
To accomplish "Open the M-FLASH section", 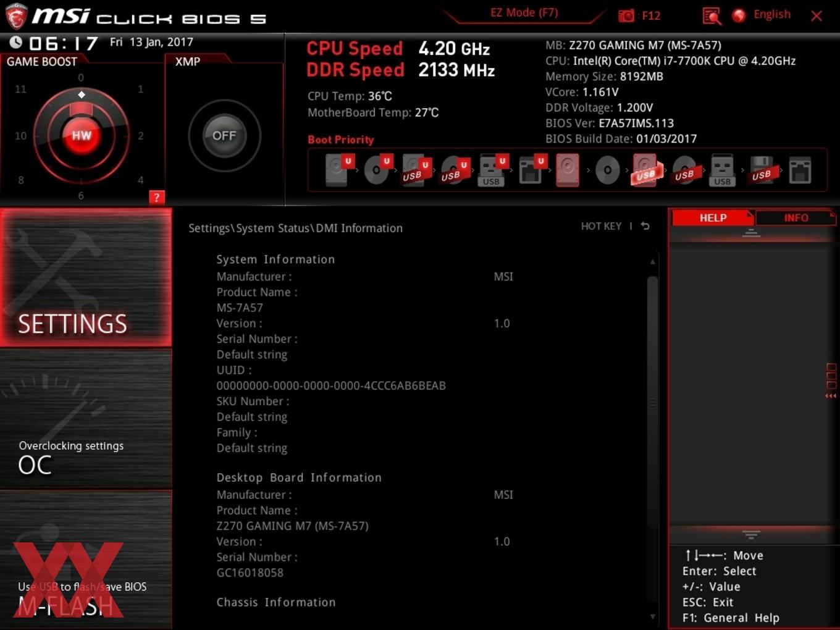I will pos(86,560).
